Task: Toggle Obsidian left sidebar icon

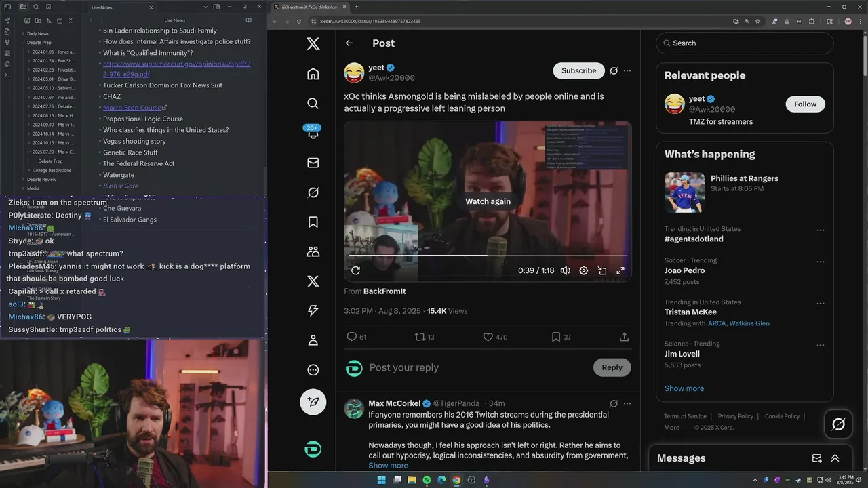Action: coord(9,7)
